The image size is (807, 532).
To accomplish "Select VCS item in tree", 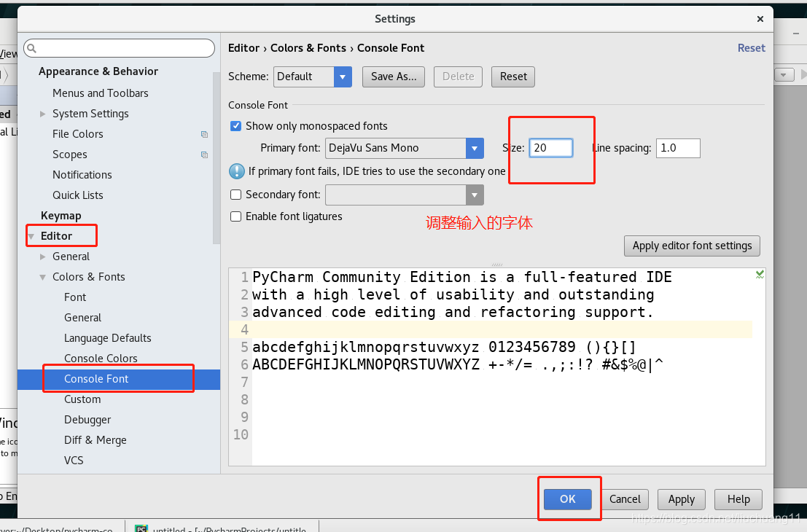I will click(74, 461).
